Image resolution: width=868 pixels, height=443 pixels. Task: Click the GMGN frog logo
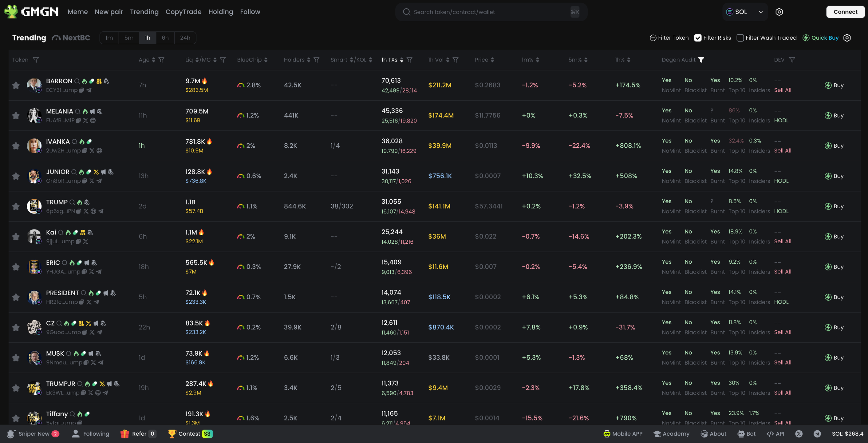11,12
